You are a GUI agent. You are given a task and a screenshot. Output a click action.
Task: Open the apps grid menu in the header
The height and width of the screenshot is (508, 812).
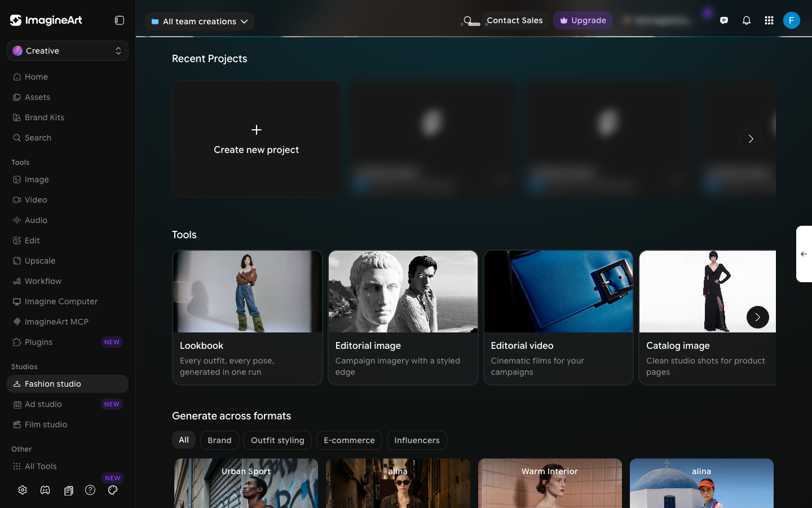click(769, 20)
